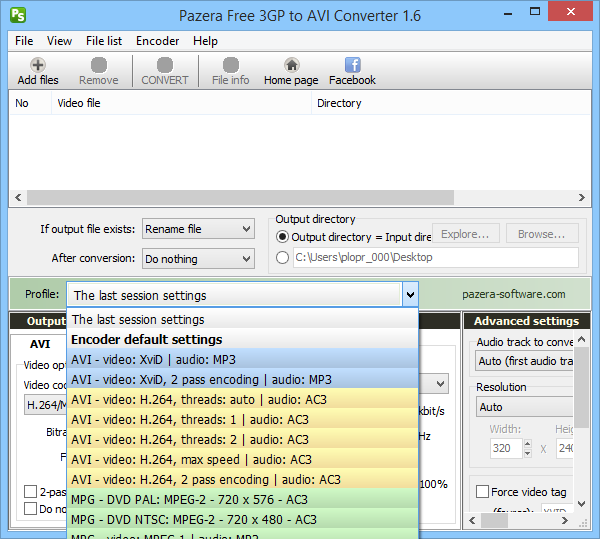Click the Explore... button

[466, 234]
